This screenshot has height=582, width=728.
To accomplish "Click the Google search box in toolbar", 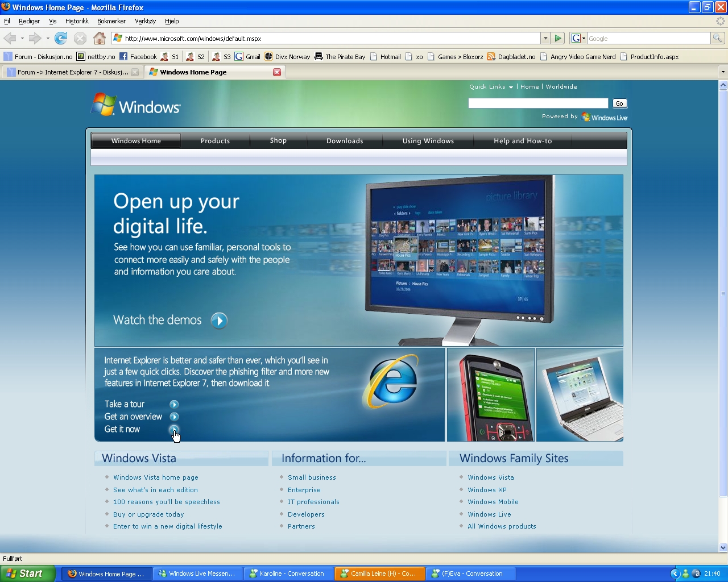I will pyautogui.click(x=648, y=38).
